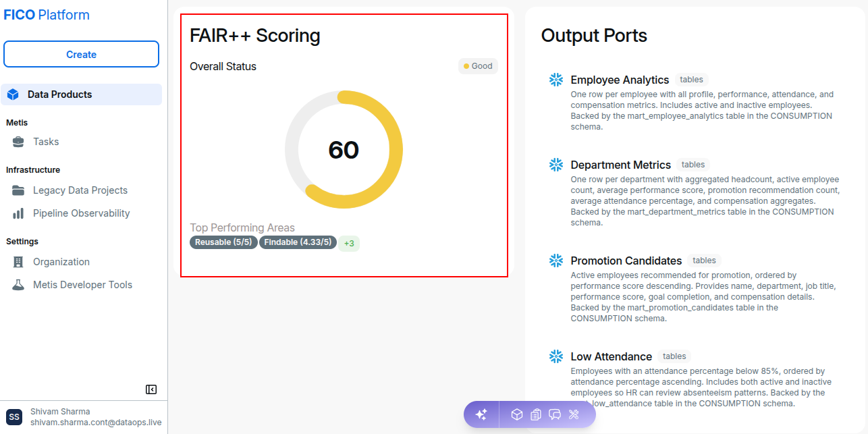Click the "Reusable (5/5)" chip

pos(223,242)
